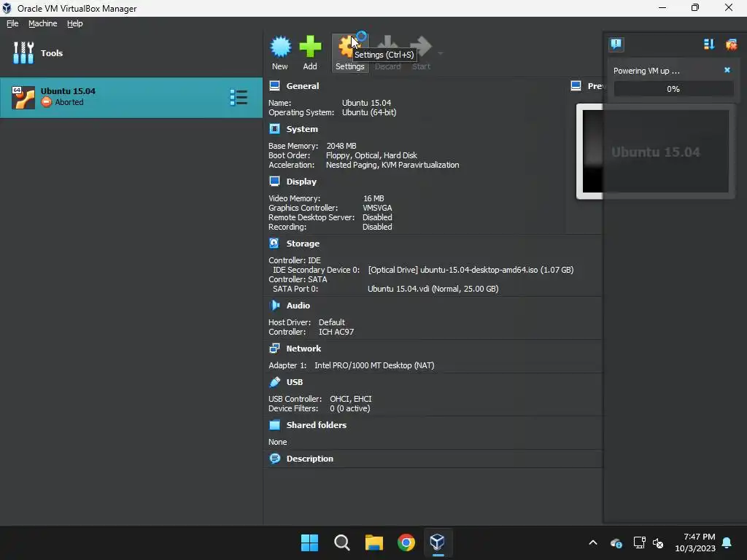Open the Machine menu
This screenshot has height=560, width=747.
click(x=42, y=23)
